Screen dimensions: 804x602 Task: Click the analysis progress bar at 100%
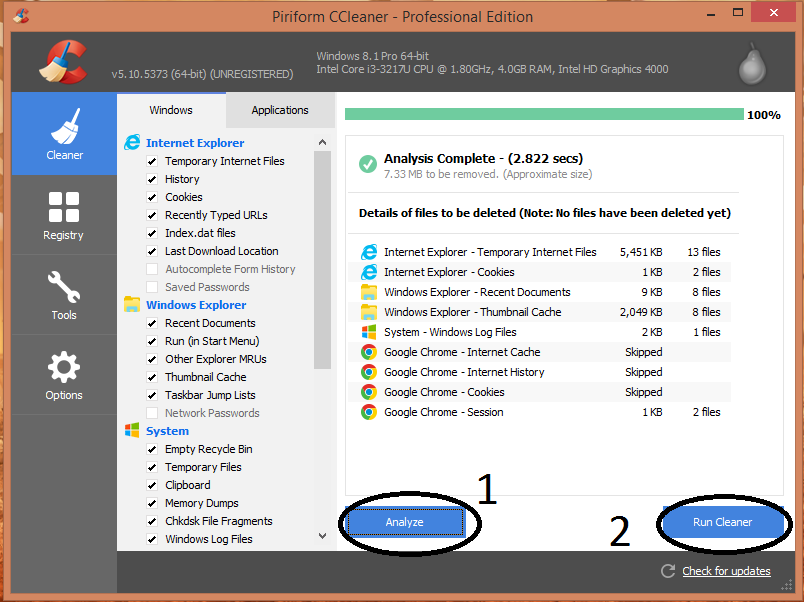[544, 114]
